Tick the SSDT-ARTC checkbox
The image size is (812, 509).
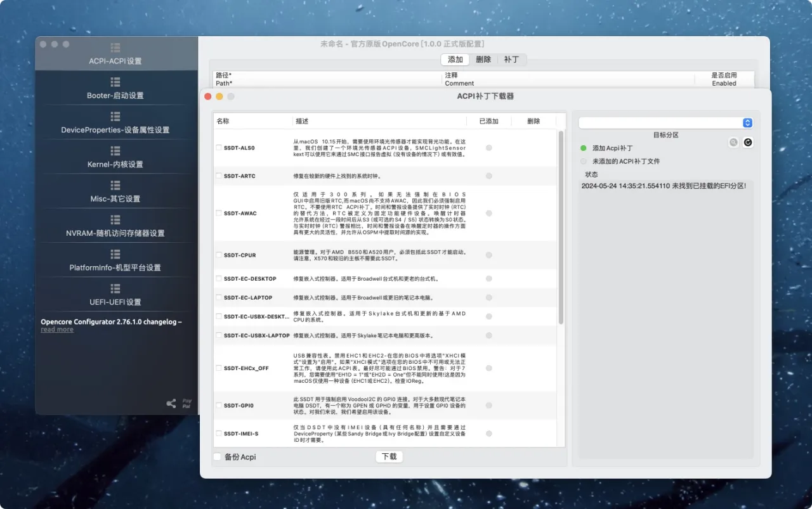click(219, 176)
